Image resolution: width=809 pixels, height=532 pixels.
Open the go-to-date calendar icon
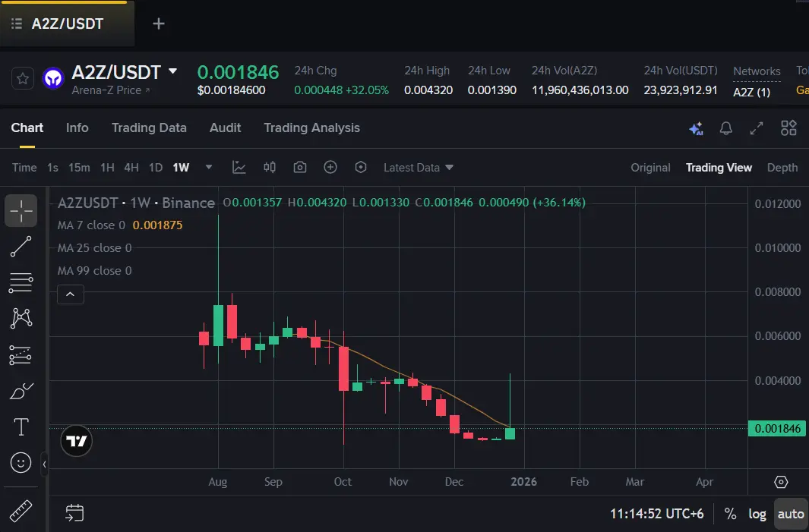pos(74,513)
